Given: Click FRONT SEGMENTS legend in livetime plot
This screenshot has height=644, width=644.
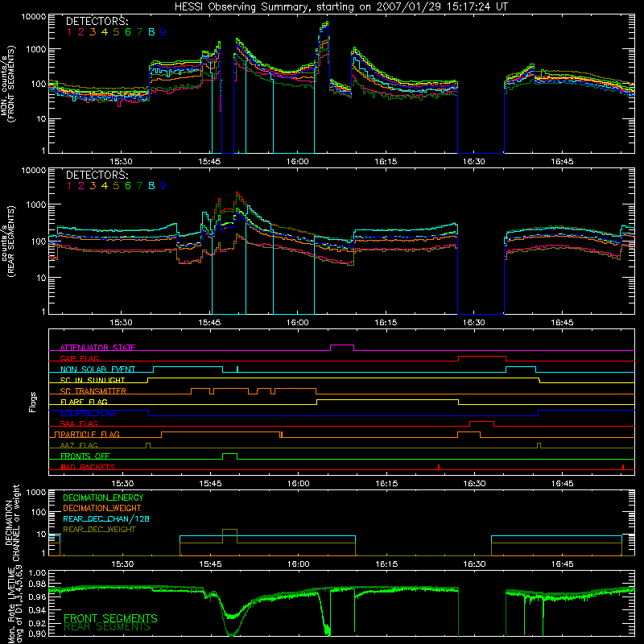Looking at the screenshot, I should 110,618.
